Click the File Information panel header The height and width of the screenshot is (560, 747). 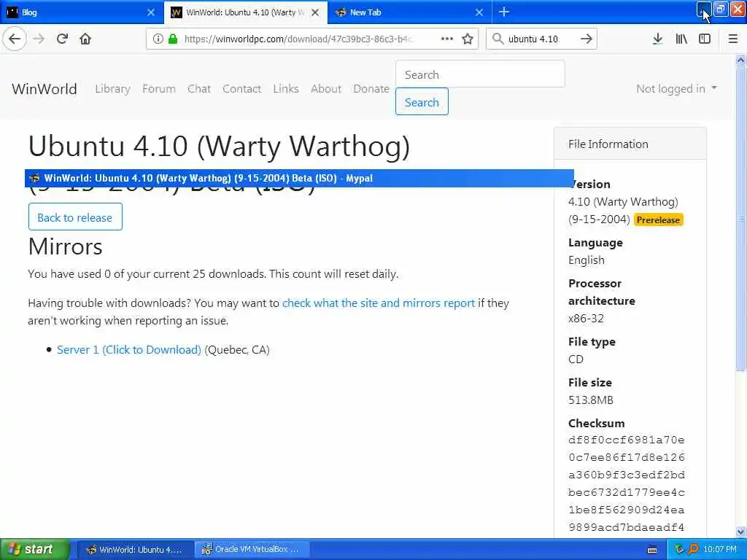click(630, 144)
